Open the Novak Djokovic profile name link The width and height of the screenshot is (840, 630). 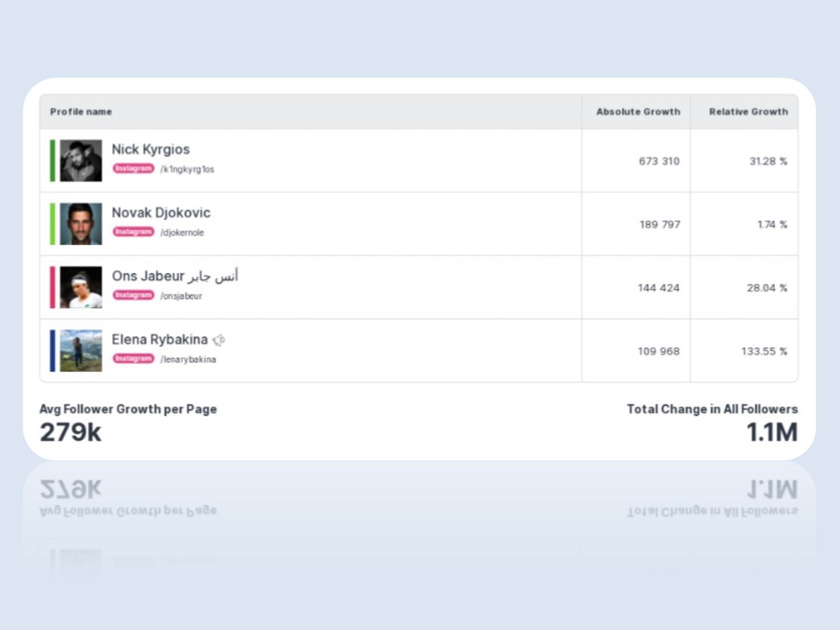tap(161, 213)
